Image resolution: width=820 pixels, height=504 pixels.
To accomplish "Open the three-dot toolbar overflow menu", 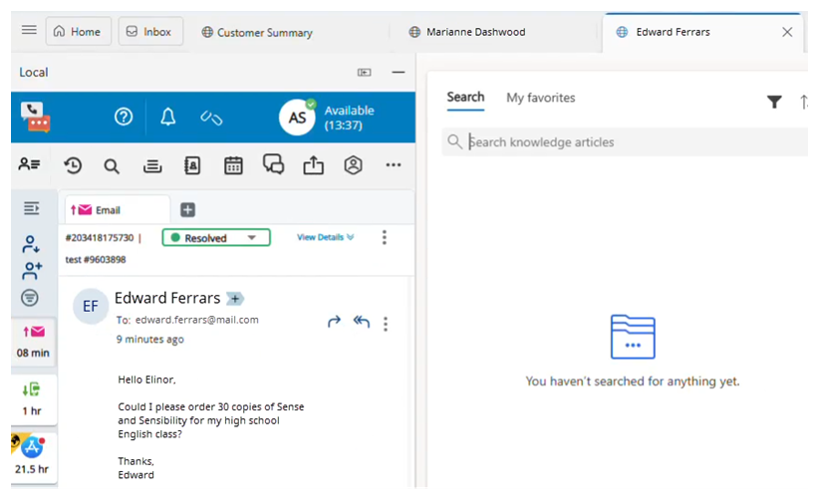I will click(394, 165).
